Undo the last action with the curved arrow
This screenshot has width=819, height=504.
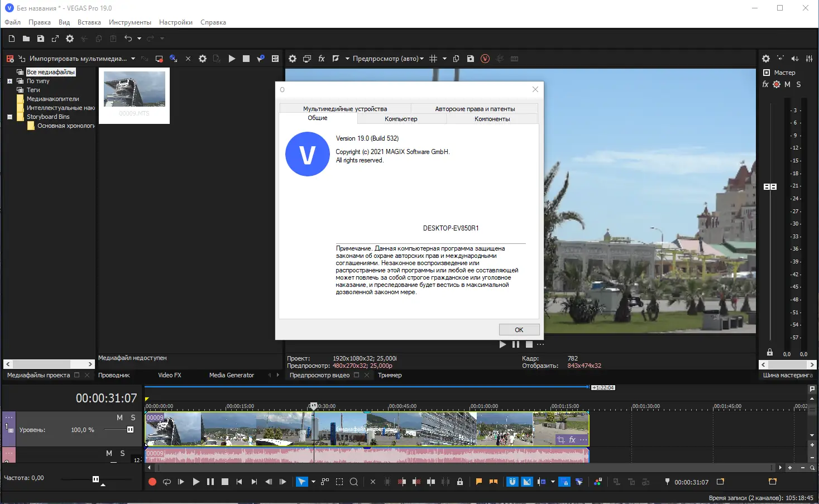click(128, 39)
